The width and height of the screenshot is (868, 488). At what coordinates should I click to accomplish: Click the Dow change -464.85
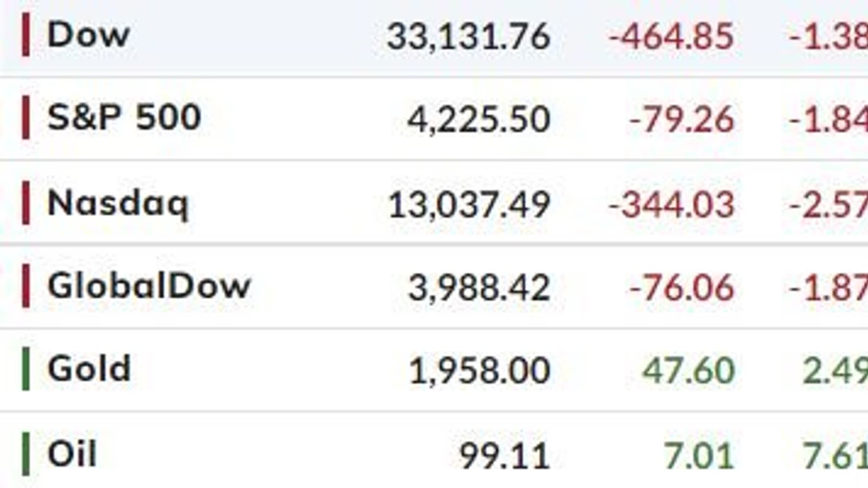(x=672, y=37)
